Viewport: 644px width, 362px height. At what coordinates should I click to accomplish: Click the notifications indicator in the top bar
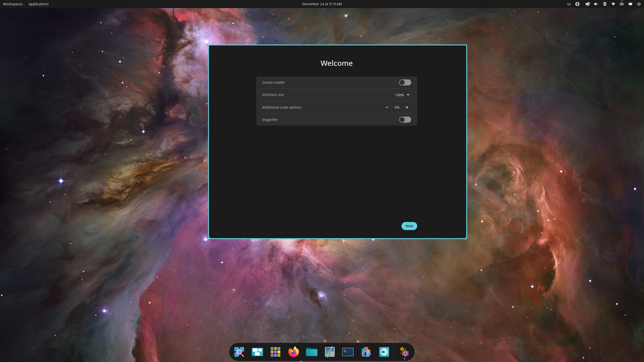pos(630,4)
